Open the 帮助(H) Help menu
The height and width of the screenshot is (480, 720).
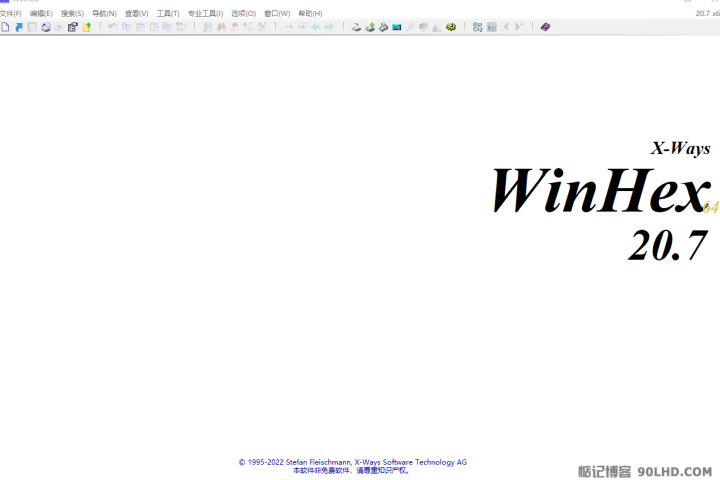pos(310,14)
